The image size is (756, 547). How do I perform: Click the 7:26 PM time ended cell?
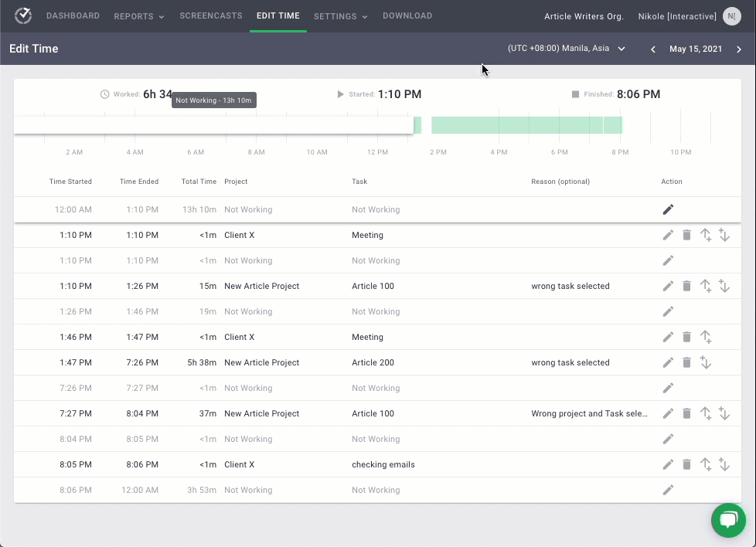click(142, 363)
